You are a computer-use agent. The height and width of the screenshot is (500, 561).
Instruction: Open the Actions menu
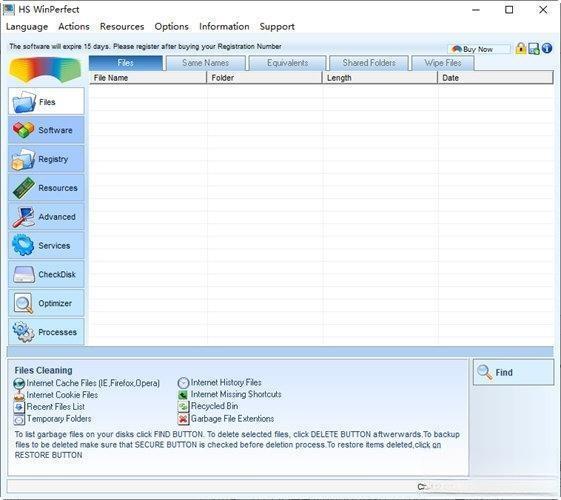[74, 26]
